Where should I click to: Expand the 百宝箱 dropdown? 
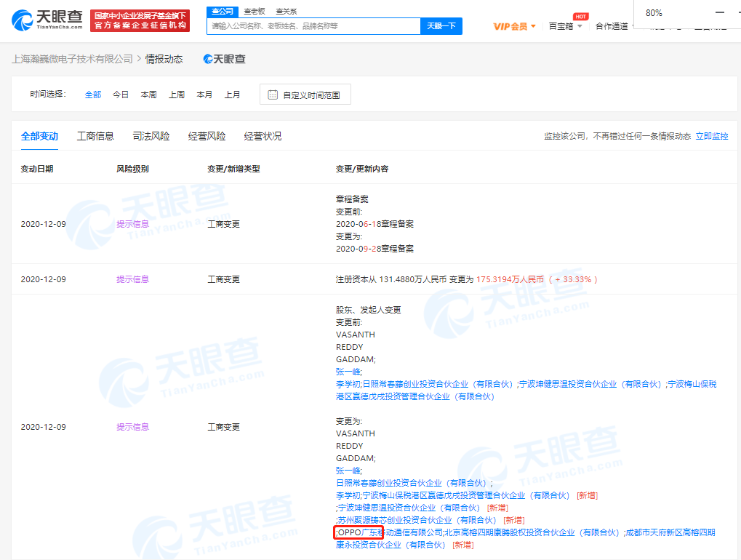point(566,26)
